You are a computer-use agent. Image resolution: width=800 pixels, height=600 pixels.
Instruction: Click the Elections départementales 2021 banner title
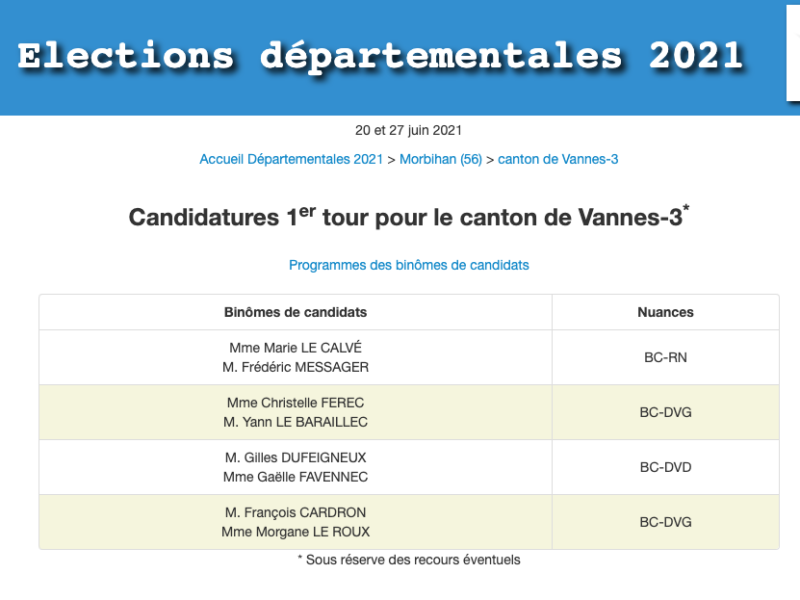click(x=380, y=56)
